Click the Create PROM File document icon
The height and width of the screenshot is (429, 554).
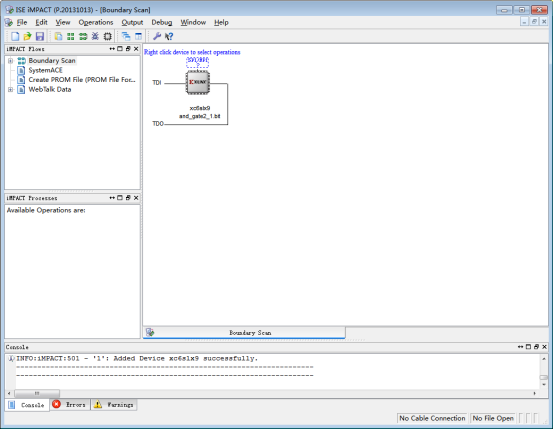22,80
